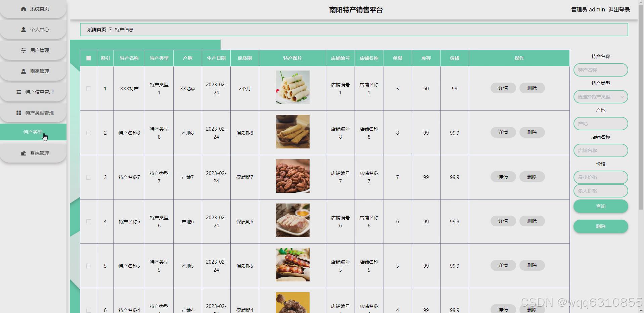The height and width of the screenshot is (313, 644).
Task: Check the row for 特产名称8
Action: pos(89,133)
